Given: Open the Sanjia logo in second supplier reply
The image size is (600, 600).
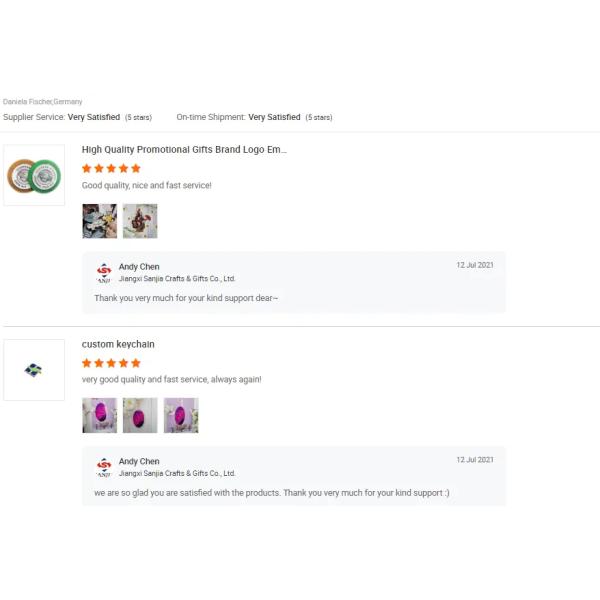Looking at the screenshot, I should (104, 467).
